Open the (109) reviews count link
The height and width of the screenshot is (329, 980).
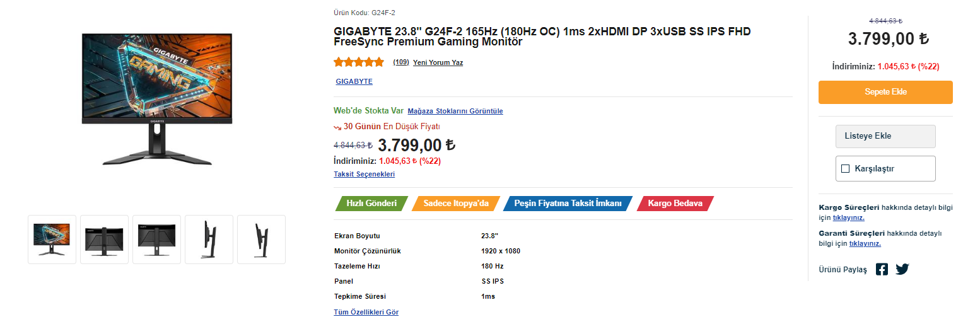point(401,62)
